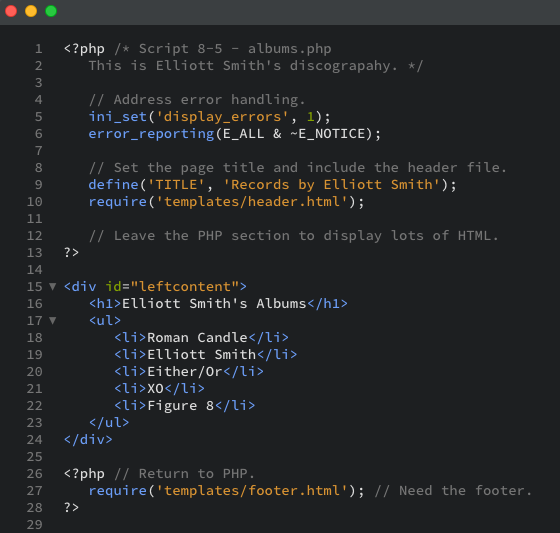
Task: Click the define function name
Action: [114, 185]
